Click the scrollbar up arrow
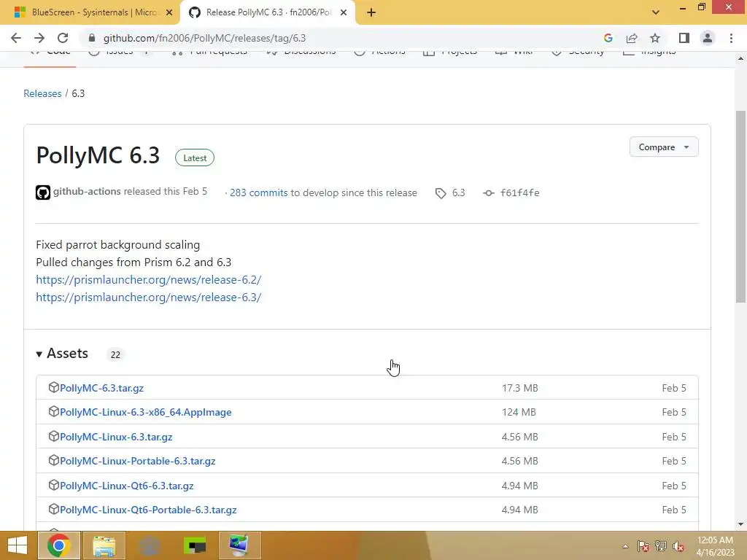Image resolution: width=747 pixels, height=560 pixels. tap(740, 58)
